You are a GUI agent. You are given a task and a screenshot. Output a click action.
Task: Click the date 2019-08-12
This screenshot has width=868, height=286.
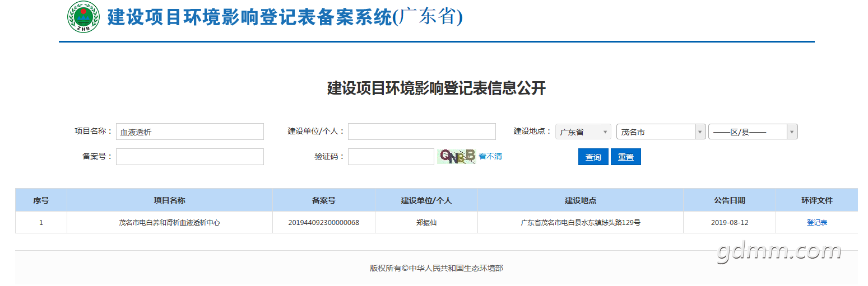pyautogui.click(x=730, y=222)
